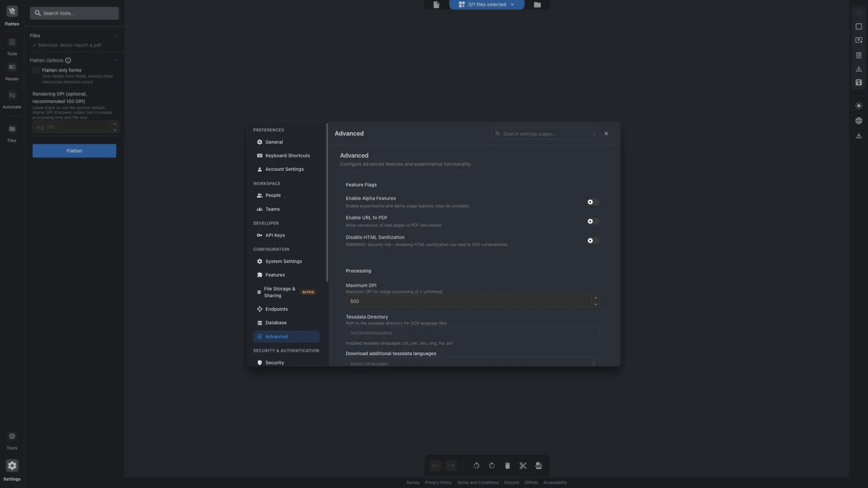Click the download icon below the right-rail trash
Image resolution: width=868 pixels, height=488 pixels.
pyautogui.click(x=859, y=69)
